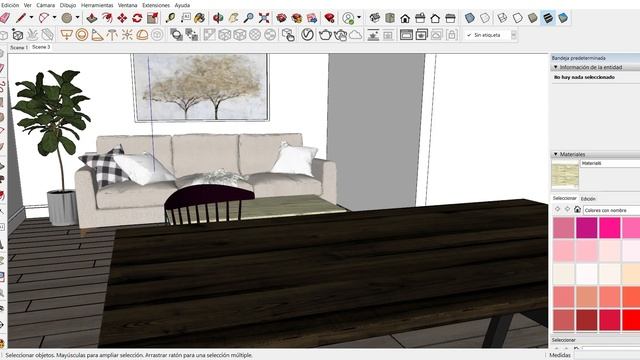Click the V-Ray omni light icon

tap(127, 35)
